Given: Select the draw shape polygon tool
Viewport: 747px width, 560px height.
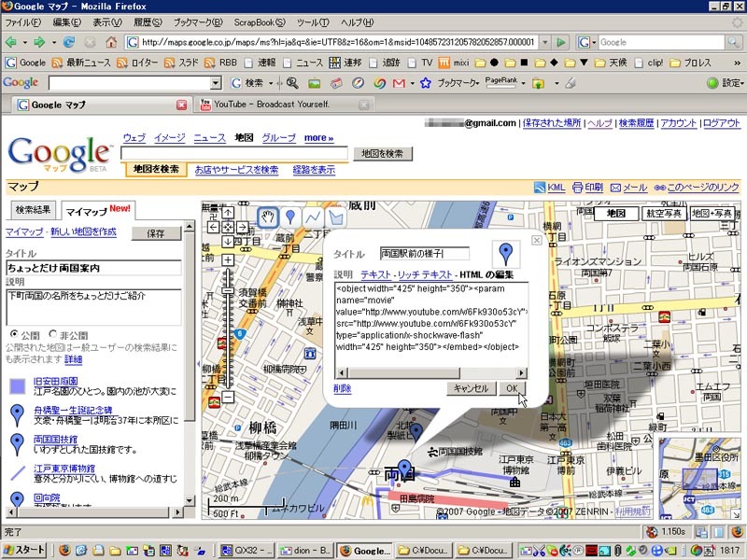Looking at the screenshot, I should (x=336, y=217).
